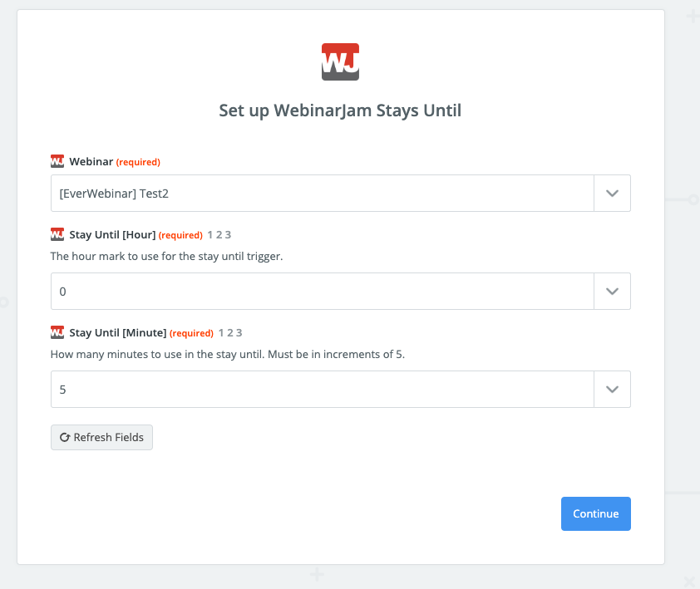The image size is (700, 589).
Task: Expand the Stay Until Hour dropdown arrow
Action: [x=612, y=292]
